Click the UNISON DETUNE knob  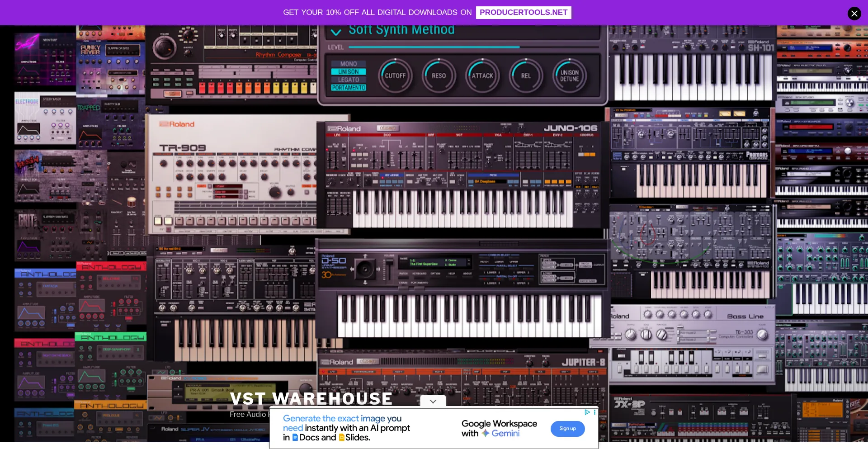tap(569, 76)
